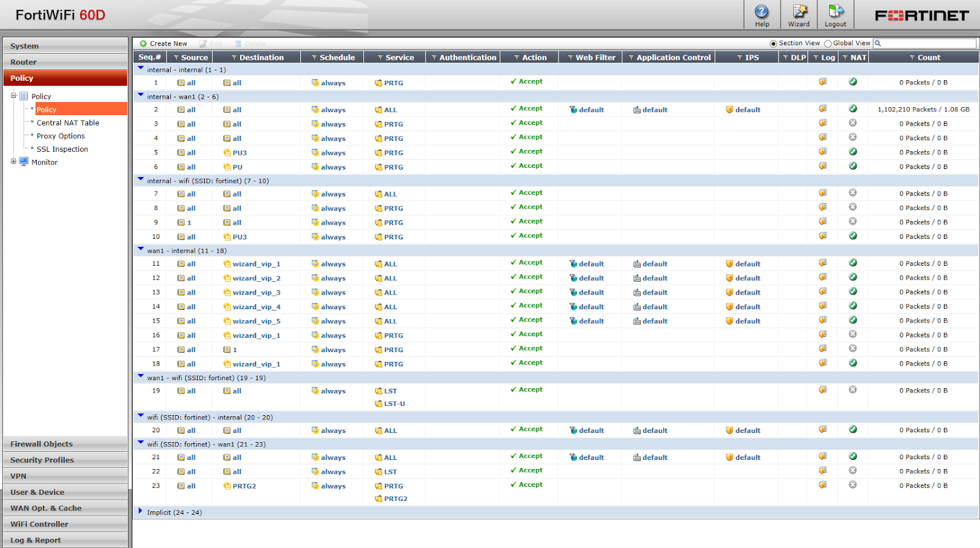Open the VPN menu section
This screenshot has width=980, height=548.
coord(66,476)
